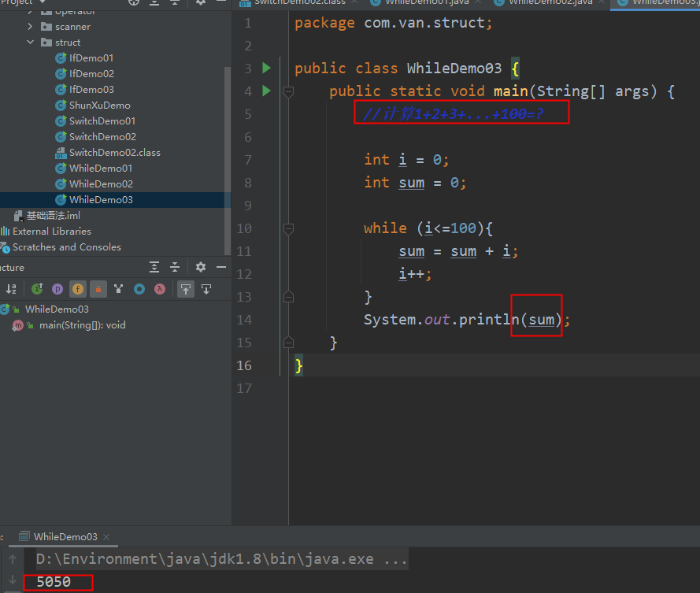
Task: Toggle Autoscroll to Source in Structure panel
Action: [x=186, y=289]
